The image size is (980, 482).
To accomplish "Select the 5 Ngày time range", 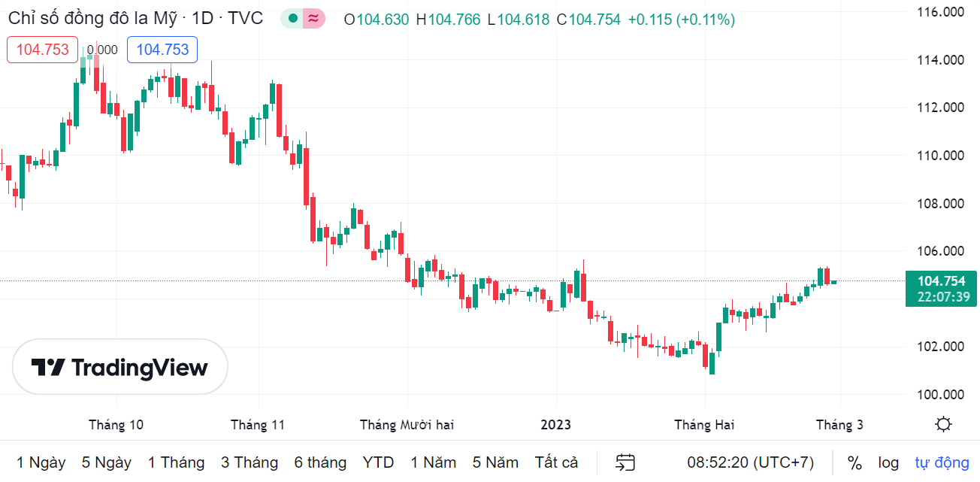I will [106, 462].
